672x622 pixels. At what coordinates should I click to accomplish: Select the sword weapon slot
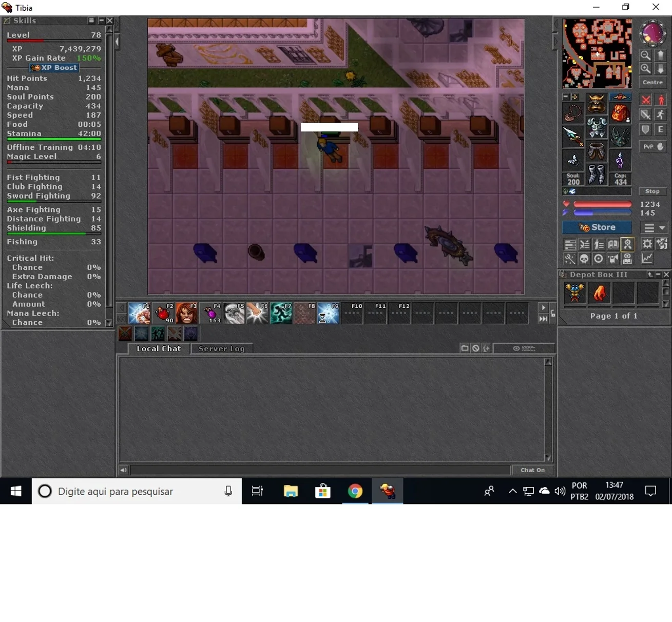tap(573, 136)
